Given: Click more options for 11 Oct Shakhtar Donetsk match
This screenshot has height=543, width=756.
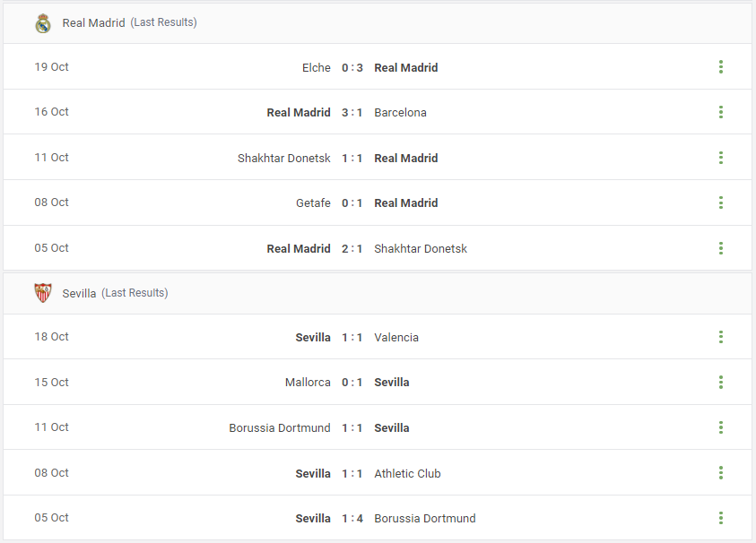Looking at the screenshot, I should [721, 158].
